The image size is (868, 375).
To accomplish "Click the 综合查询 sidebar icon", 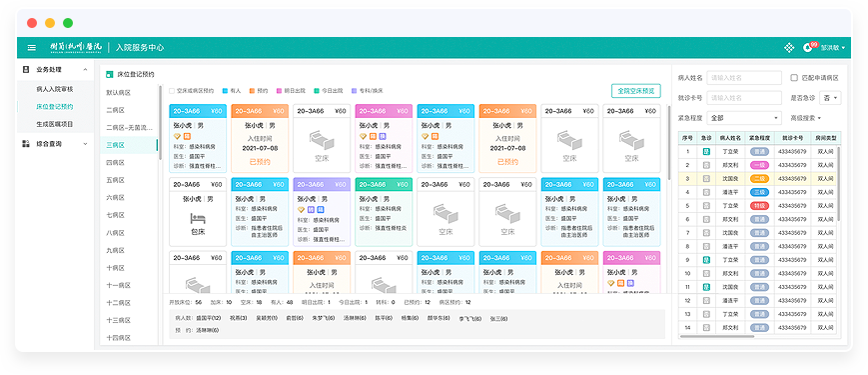I will tap(25, 144).
